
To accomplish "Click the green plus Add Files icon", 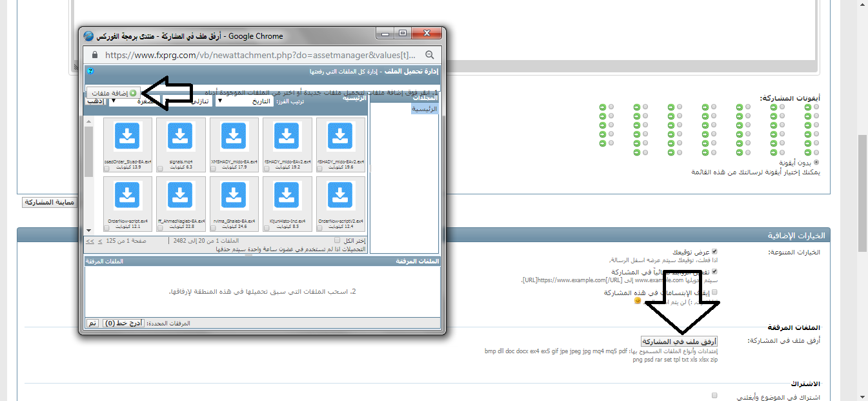I will (x=133, y=94).
